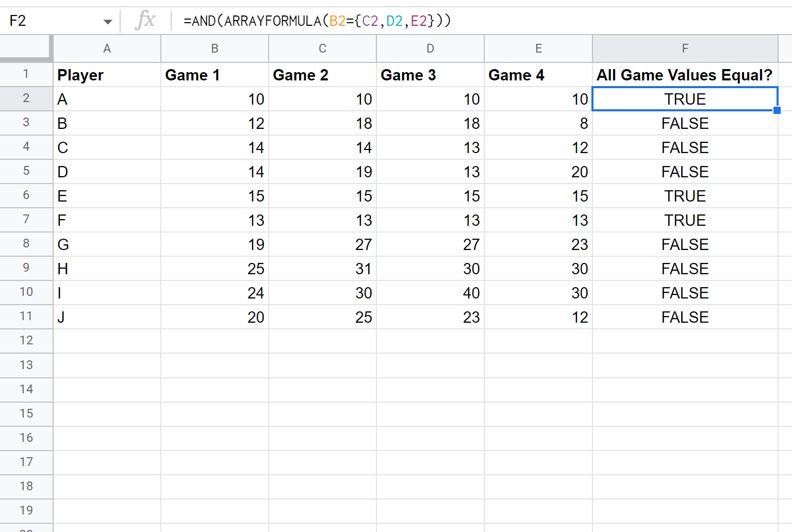The height and width of the screenshot is (532, 792).
Task: Click player 'J' cell
Action: click(107, 317)
